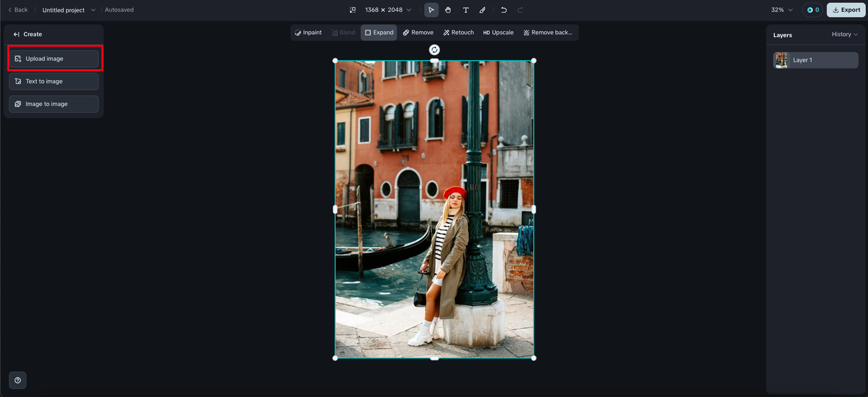The width and height of the screenshot is (868, 397).
Task: Select the Hand pan tool
Action: [x=448, y=10]
